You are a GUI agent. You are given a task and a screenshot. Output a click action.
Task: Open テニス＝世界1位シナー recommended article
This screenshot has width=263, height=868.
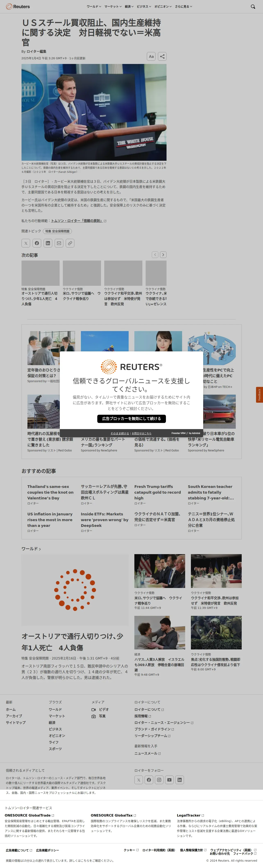point(211,519)
